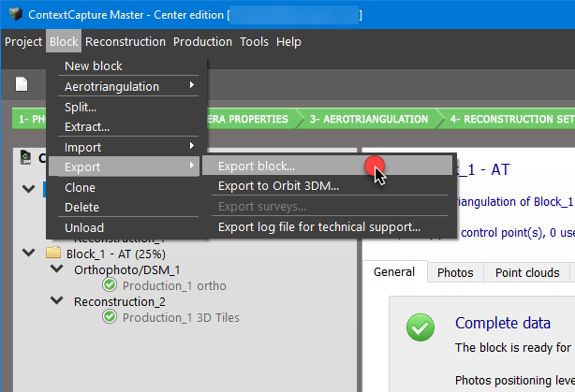575x392 pixels.
Task: Select Production_1 3D Tiles in tree
Action: click(x=181, y=318)
